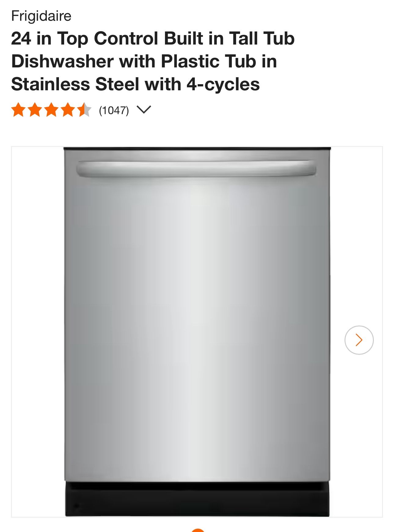Click the black toe kick in the photo
The image size is (394, 532).
(197, 499)
